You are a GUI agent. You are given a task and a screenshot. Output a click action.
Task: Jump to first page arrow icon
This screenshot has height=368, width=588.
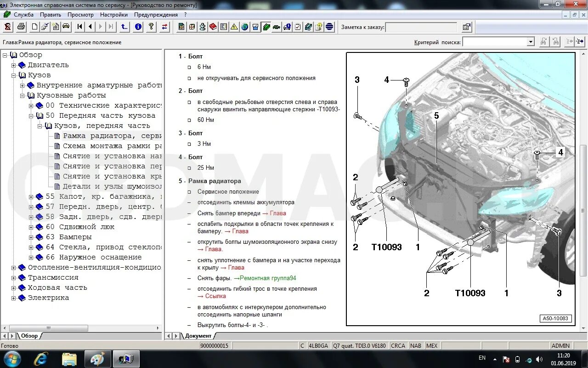[x=80, y=27]
